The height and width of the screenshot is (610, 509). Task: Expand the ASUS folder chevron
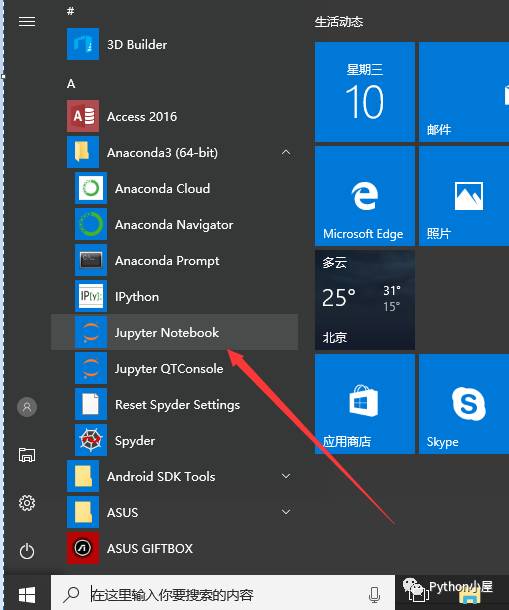286,512
